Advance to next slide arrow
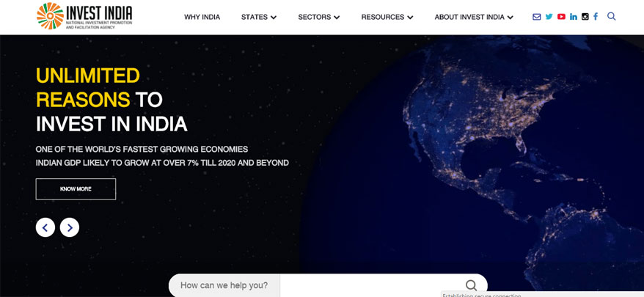 70,227
